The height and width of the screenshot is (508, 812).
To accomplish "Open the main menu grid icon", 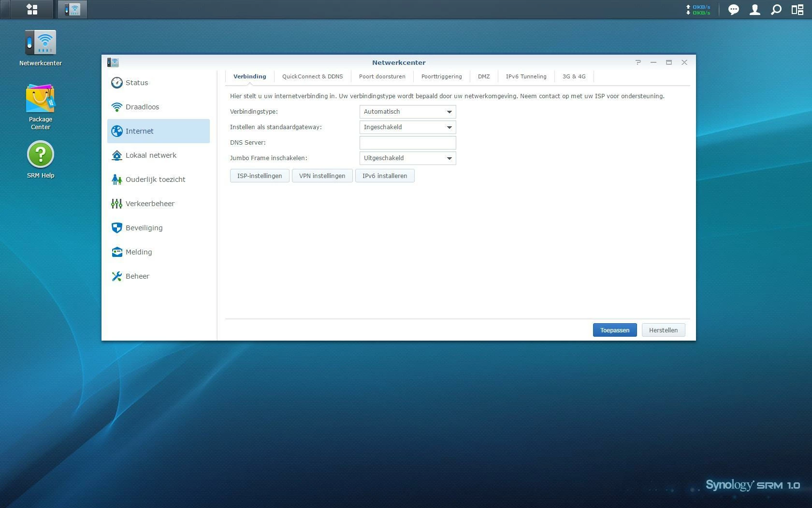I will pyautogui.click(x=32, y=9).
